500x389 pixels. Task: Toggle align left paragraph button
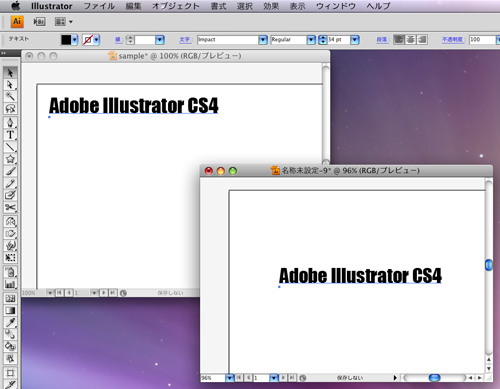(399, 40)
